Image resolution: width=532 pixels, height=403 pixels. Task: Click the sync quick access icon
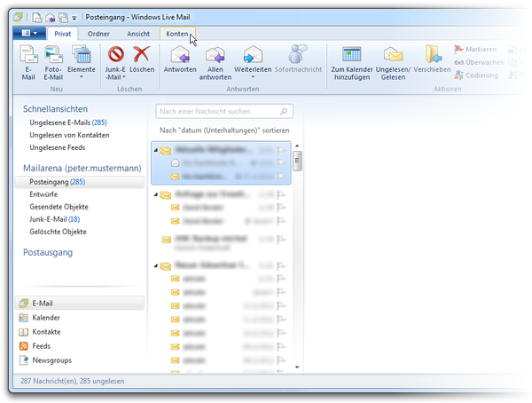click(63, 18)
